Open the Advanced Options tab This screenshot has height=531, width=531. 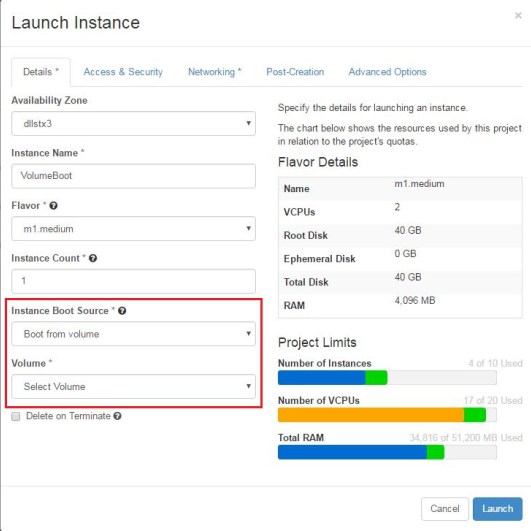click(x=387, y=72)
